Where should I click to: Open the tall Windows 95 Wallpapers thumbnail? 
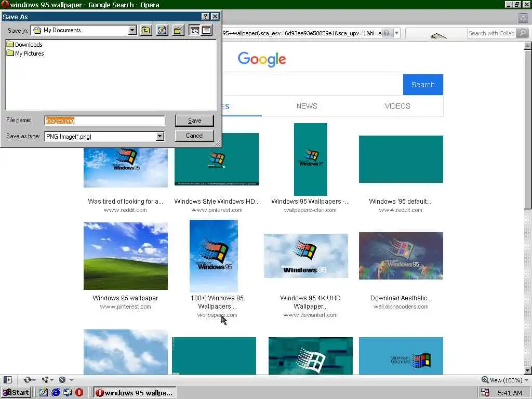[x=311, y=159]
